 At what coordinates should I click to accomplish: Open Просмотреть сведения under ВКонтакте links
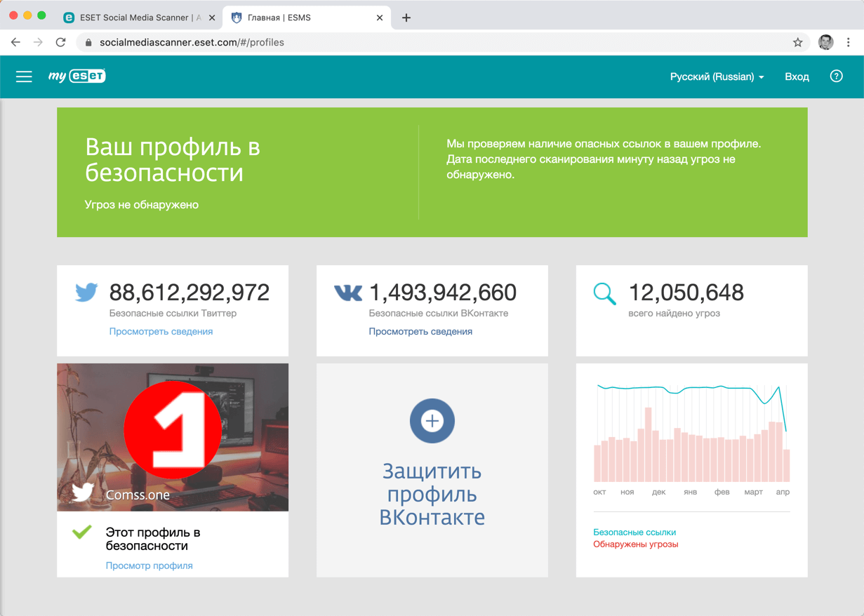pyautogui.click(x=420, y=331)
